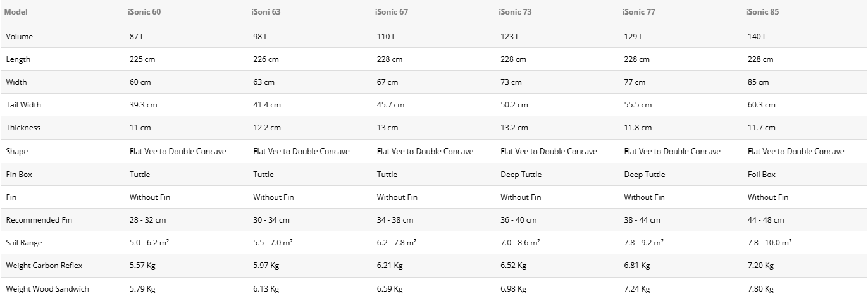Click the iSonic 67 model header

tap(392, 12)
